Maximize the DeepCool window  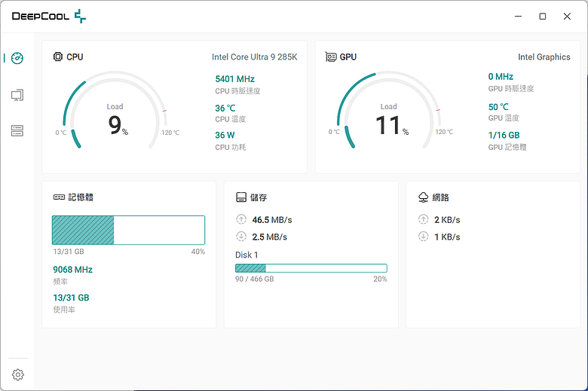click(542, 16)
